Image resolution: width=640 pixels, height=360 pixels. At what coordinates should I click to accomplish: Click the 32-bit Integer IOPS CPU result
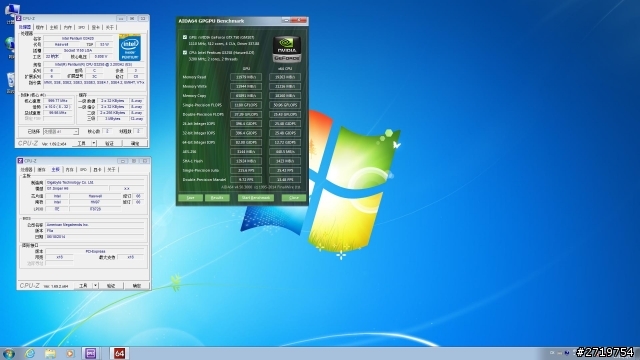coord(285,133)
